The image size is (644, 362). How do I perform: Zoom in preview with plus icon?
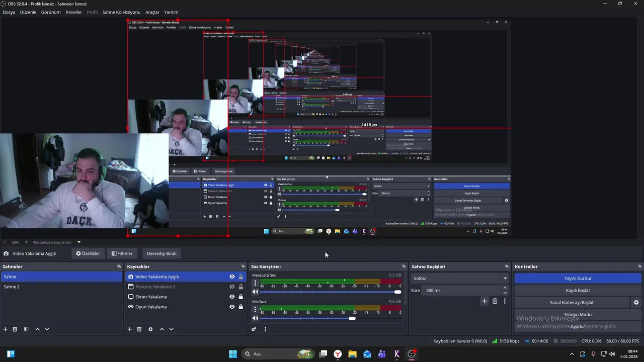click(26, 242)
